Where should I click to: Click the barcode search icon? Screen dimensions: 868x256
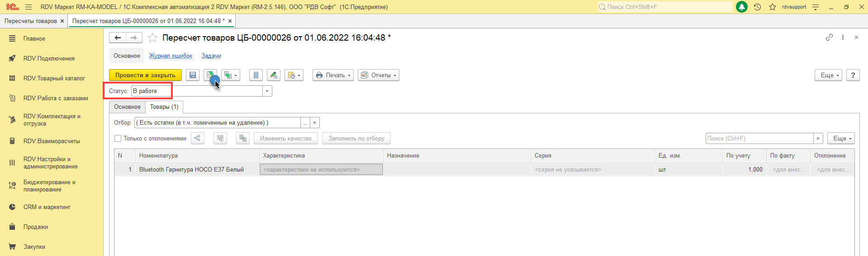point(220,139)
